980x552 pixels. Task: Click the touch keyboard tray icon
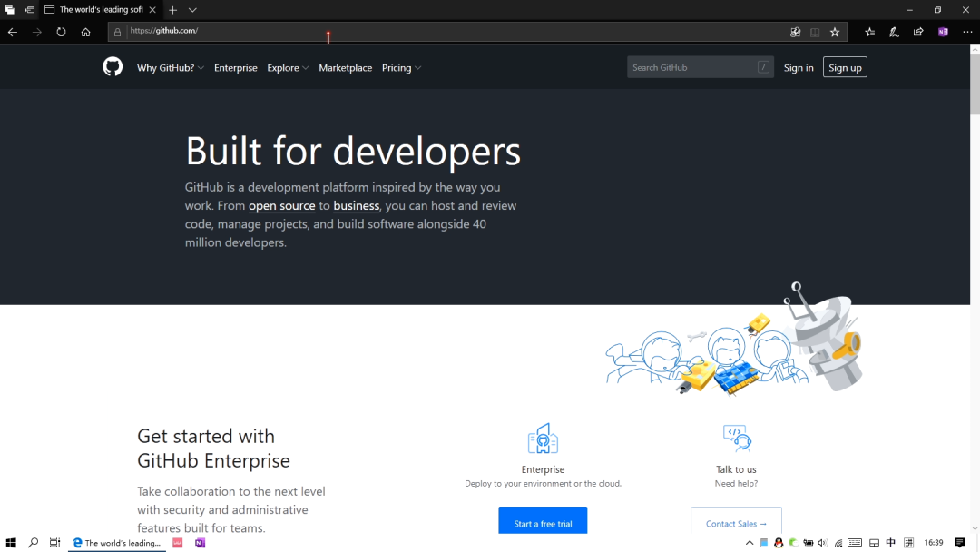(x=855, y=543)
